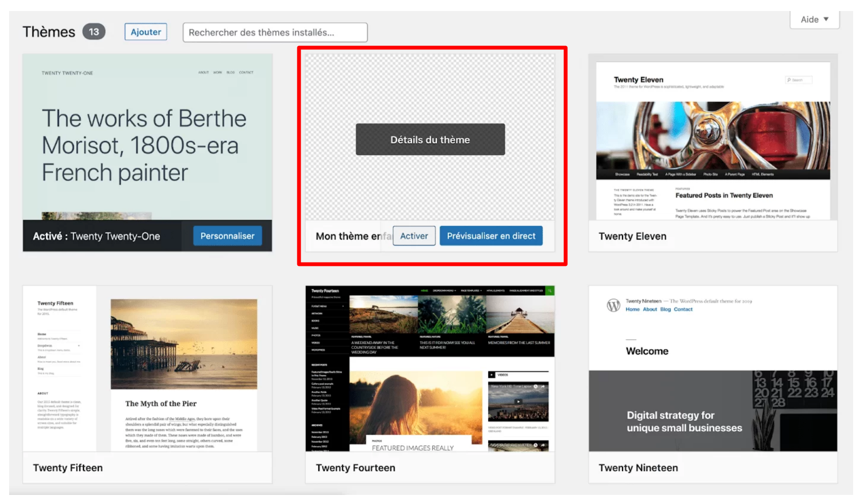
Task: Open "Détails du thème" for Mon thème enfant
Action: (430, 139)
